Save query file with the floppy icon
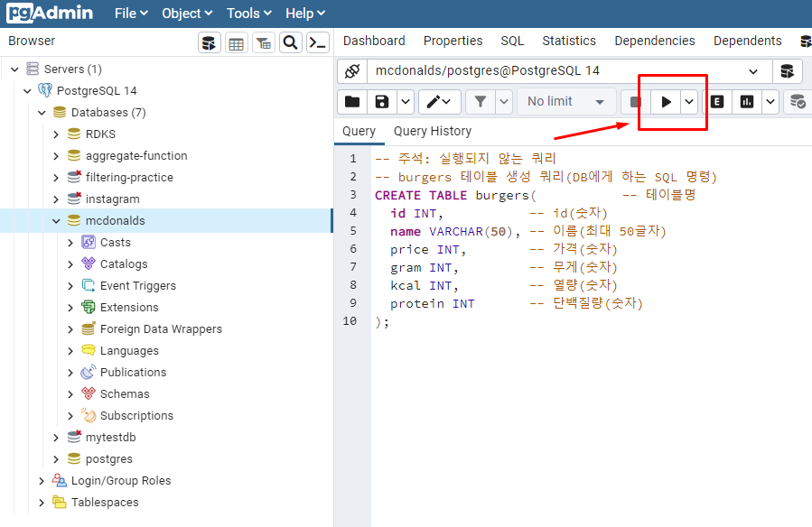This screenshot has height=527, width=812. [x=382, y=101]
